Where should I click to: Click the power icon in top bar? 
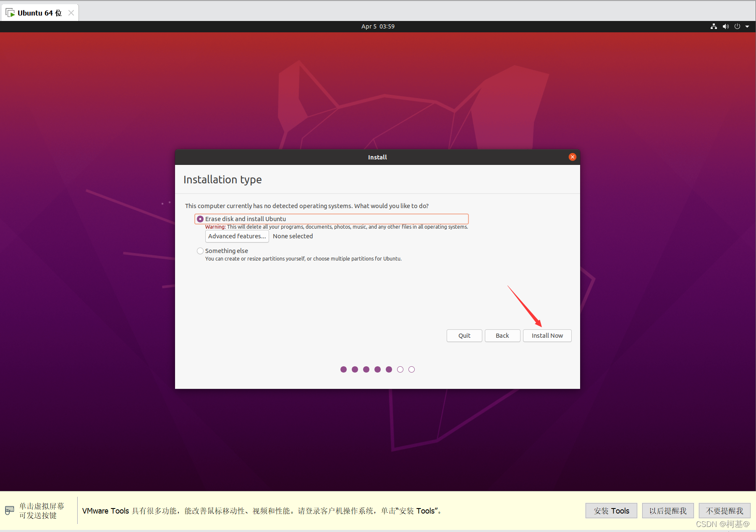(x=737, y=26)
